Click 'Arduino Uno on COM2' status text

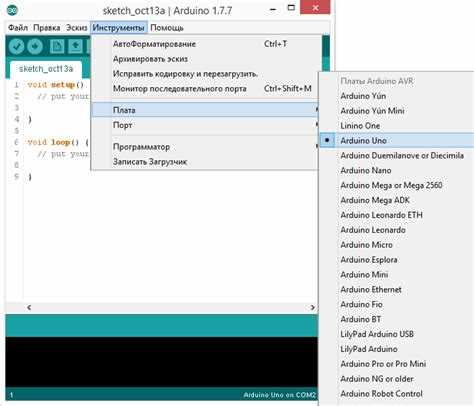point(279,395)
